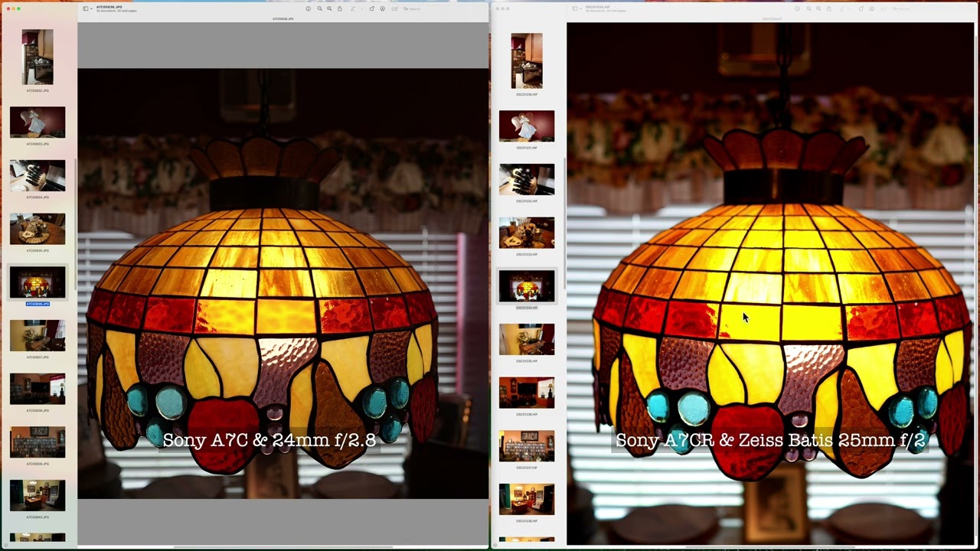Show inspector info in right Preview window
The width and height of the screenshot is (980, 551).
[797, 8]
